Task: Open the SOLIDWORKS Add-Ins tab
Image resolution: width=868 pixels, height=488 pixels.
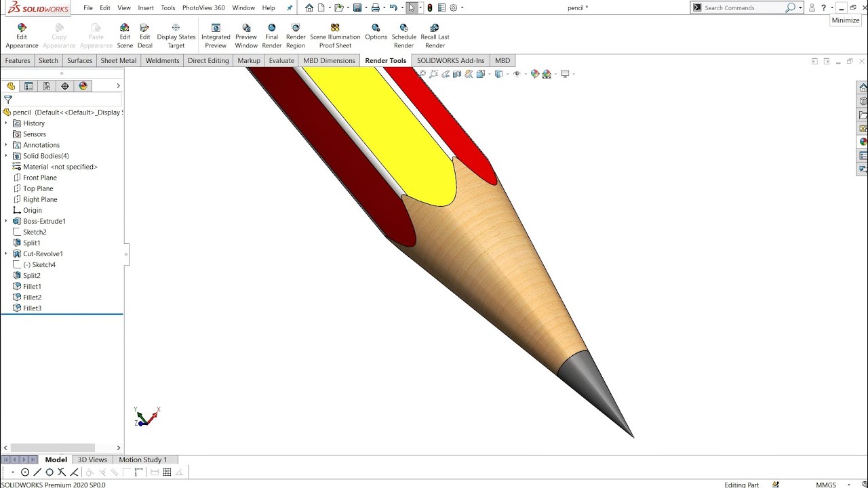Action: [451, 60]
